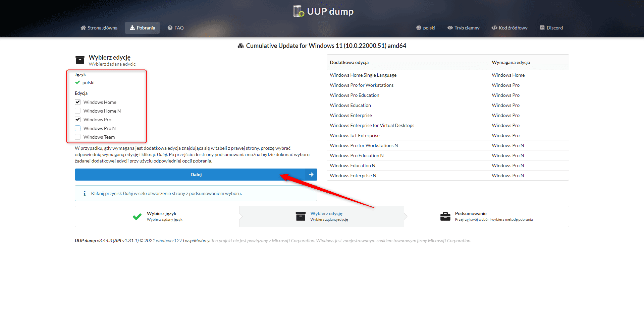Click the house icon in Strona główna
Screen dimensions: 644x326
pyautogui.click(x=83, y=28)
